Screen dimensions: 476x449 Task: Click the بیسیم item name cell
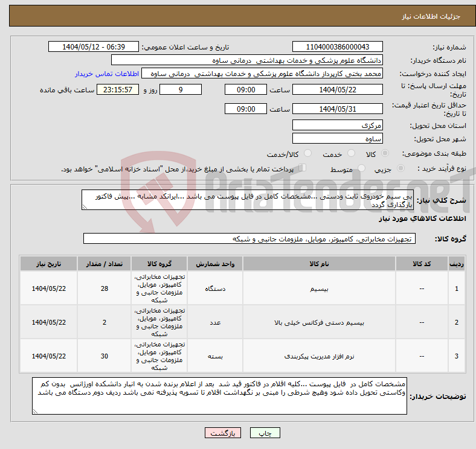pos(319,288)
